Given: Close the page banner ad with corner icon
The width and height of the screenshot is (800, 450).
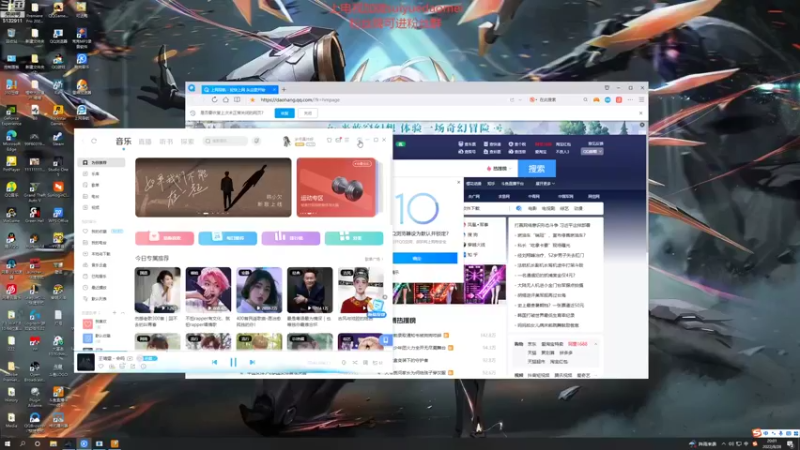Looking at the screenshot, I should (x=642, y=124).
